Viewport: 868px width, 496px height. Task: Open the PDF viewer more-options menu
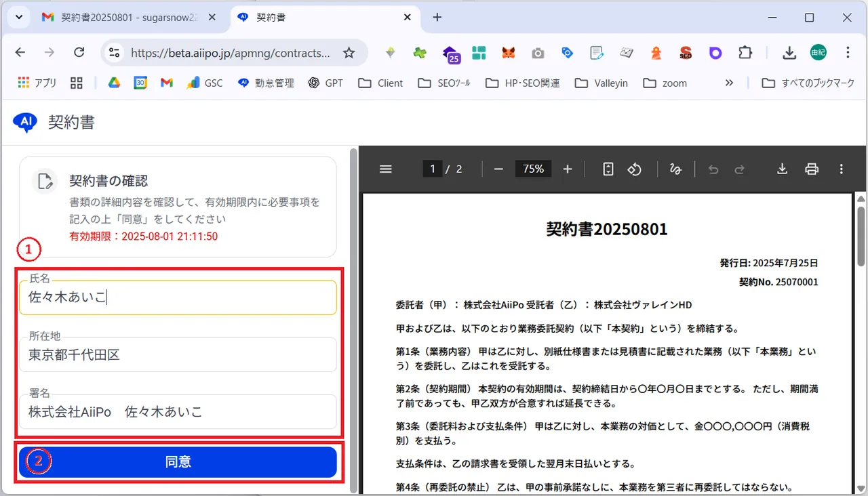(x=842, y=169)
